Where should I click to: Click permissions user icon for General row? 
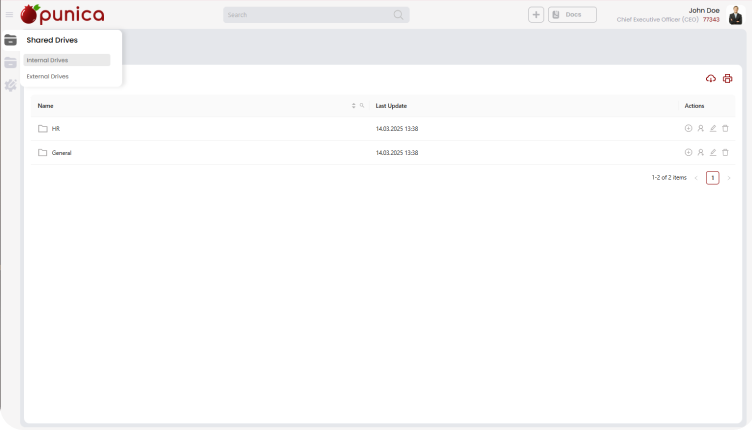coord(701,152)
